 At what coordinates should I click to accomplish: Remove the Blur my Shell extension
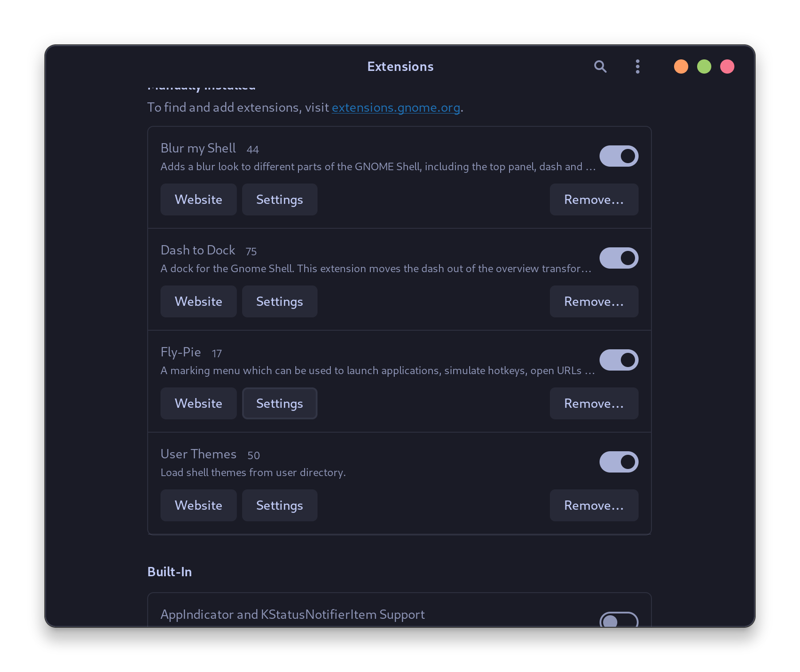tap(594, 199)
